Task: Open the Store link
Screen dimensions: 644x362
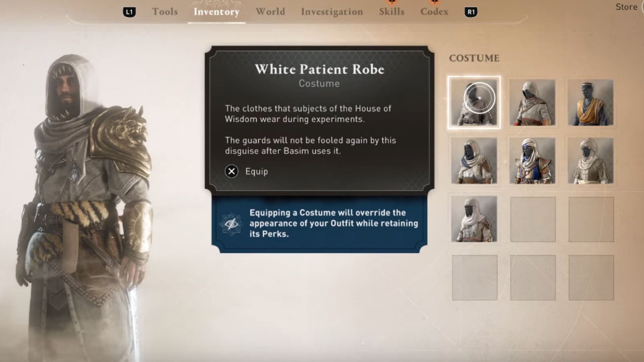Action: pyautogui.click(x=627, y=7)
